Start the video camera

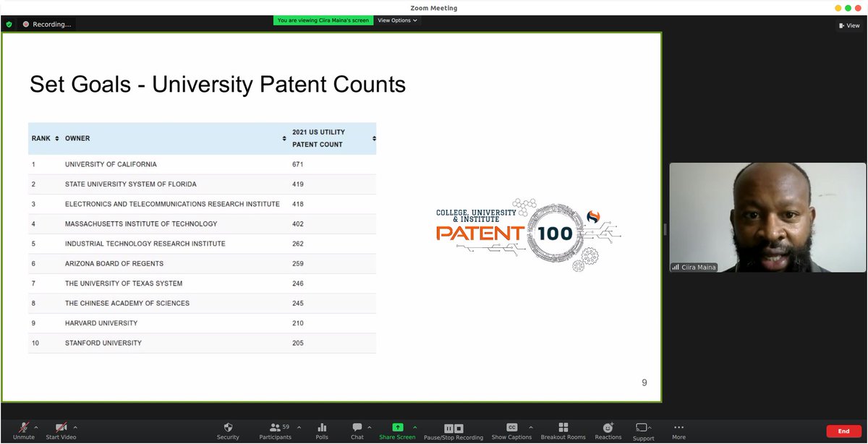pyautogui.click(x=61, y=431)
